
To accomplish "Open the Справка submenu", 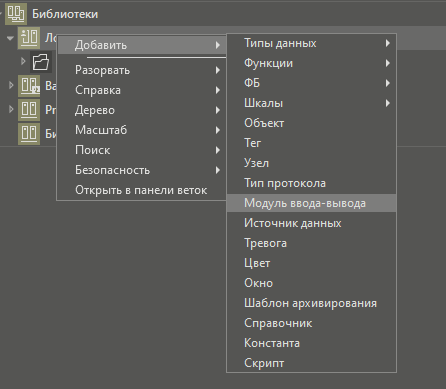I will [142, 90].
